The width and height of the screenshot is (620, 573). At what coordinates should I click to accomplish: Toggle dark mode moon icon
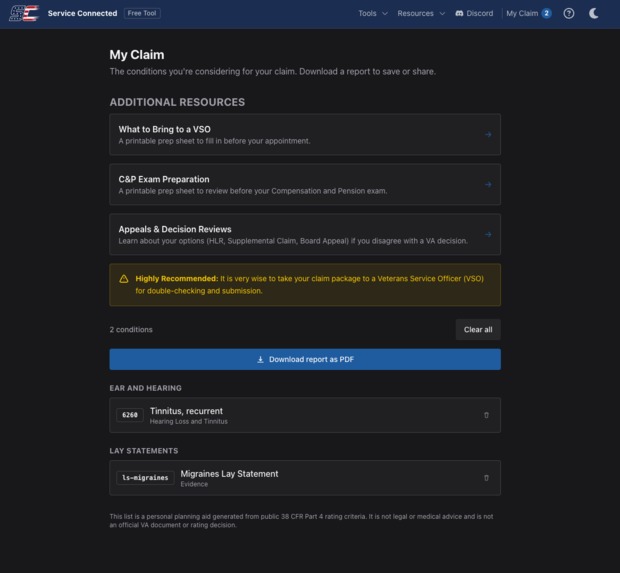coord(594,13)
